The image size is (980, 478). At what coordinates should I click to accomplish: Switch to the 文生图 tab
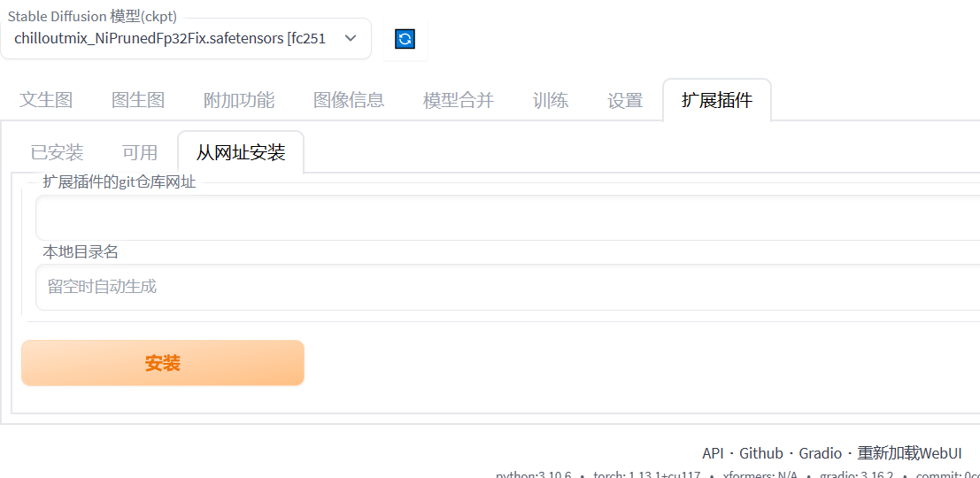46,100
